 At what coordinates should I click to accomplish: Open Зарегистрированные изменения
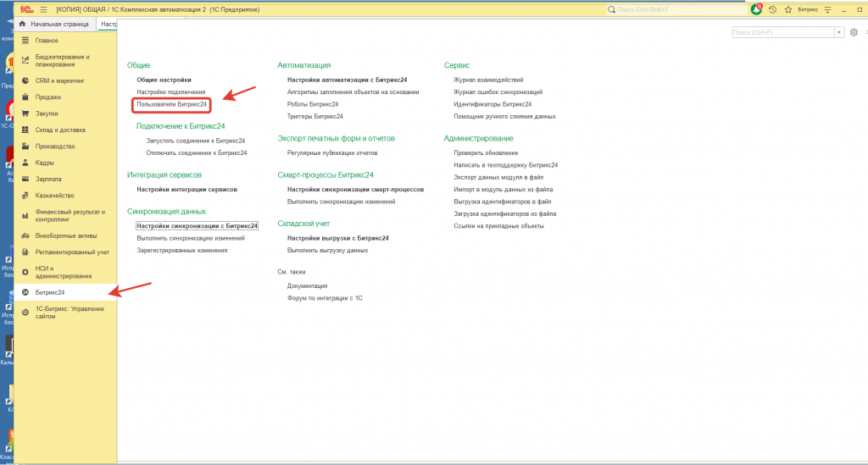(182, 250)
